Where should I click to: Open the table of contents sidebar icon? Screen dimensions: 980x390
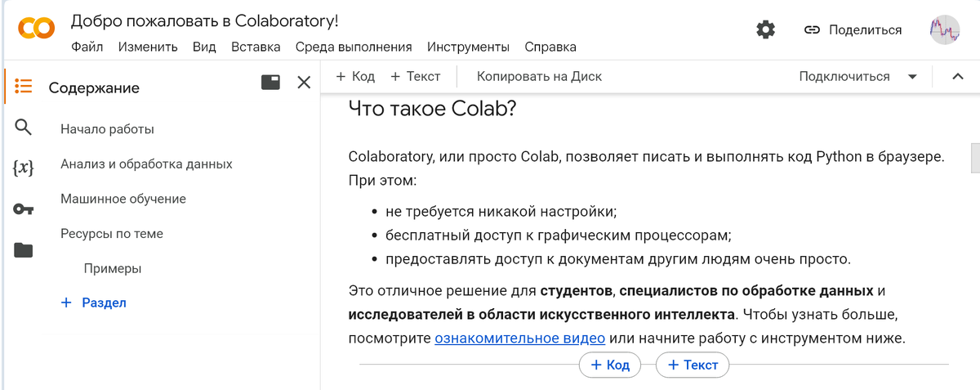[x=24, y=87]
